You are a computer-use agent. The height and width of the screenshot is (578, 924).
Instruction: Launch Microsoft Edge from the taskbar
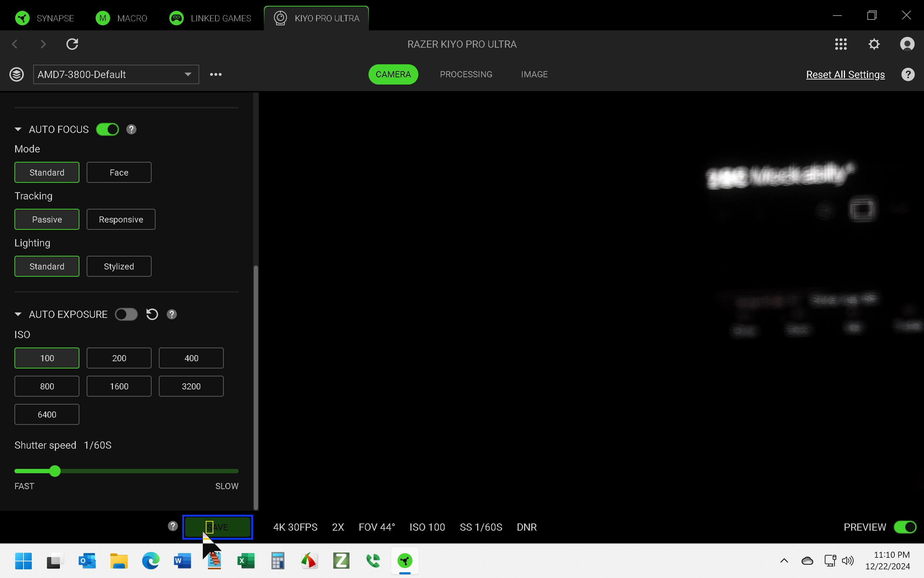tap(151, 561)
